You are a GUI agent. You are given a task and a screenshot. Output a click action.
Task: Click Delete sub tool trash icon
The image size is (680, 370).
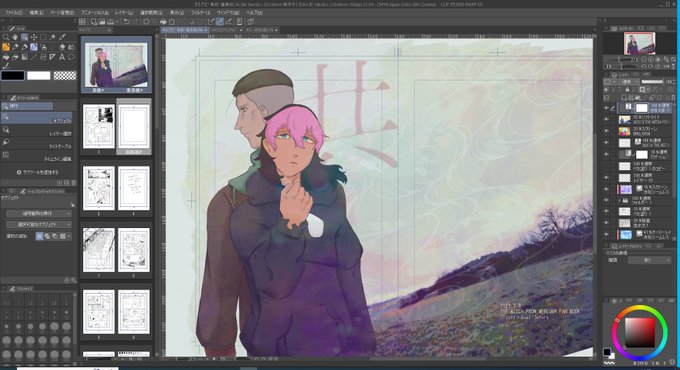coord(73,183)
